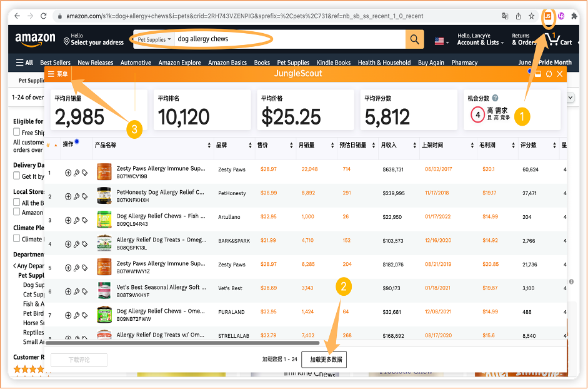Go to New Releases
588x389 pixels.
pos(95,63)
